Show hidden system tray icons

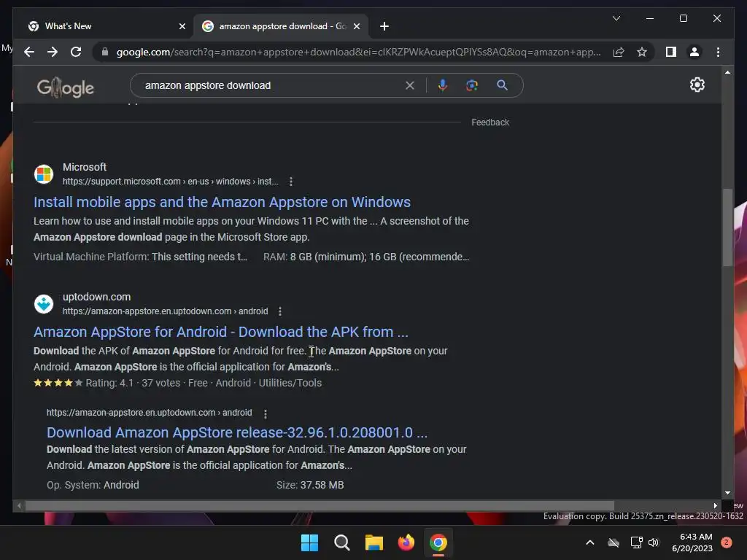click(589, 542)
